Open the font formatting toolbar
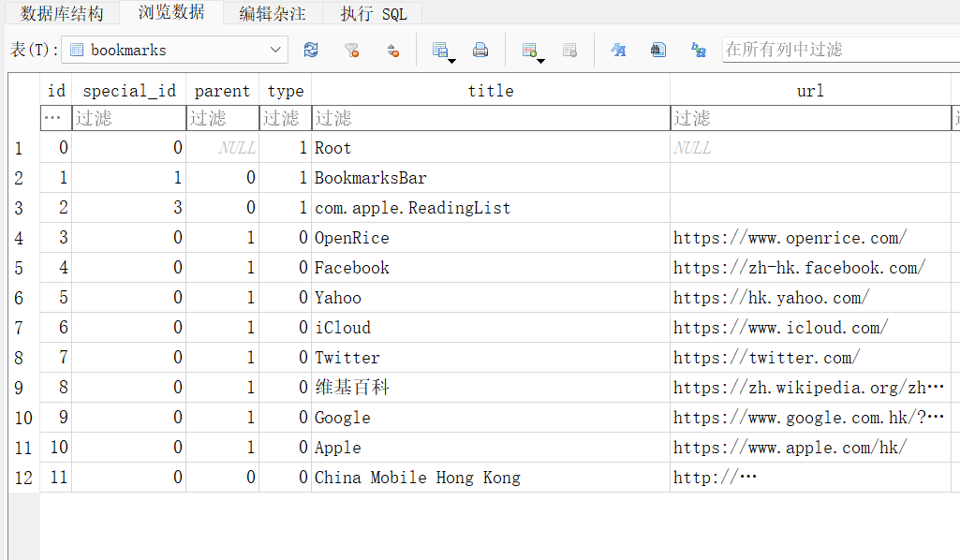 [618, 50]
